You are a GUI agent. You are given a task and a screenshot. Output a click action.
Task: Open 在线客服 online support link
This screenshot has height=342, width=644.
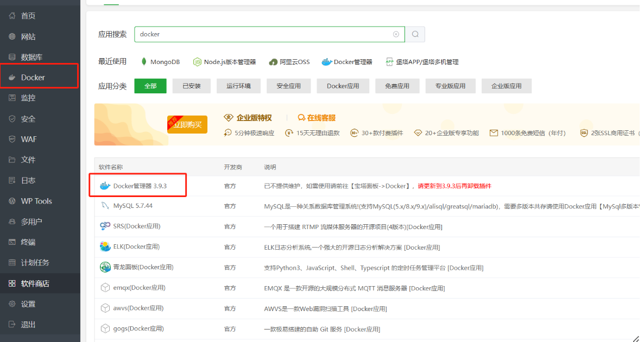pos(317,118)
